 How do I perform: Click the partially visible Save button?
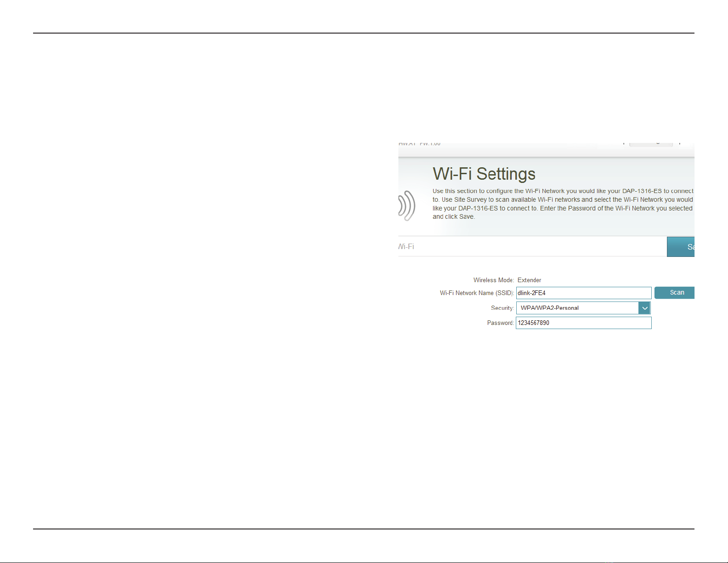(x=681, y=247)
